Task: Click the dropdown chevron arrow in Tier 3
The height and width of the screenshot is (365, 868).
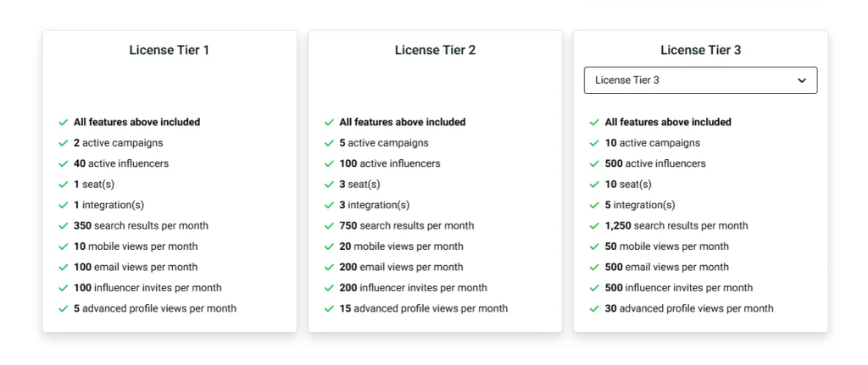Action: pos(802,80)
